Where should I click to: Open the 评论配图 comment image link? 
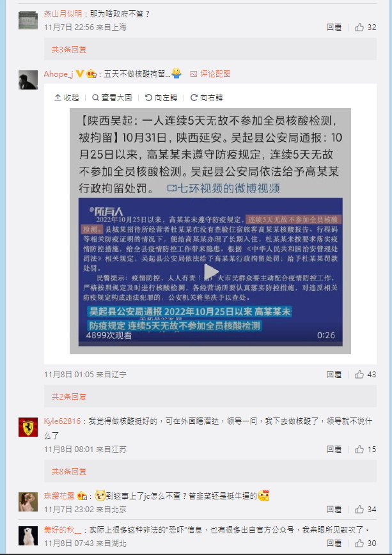[x=210, y=74]
